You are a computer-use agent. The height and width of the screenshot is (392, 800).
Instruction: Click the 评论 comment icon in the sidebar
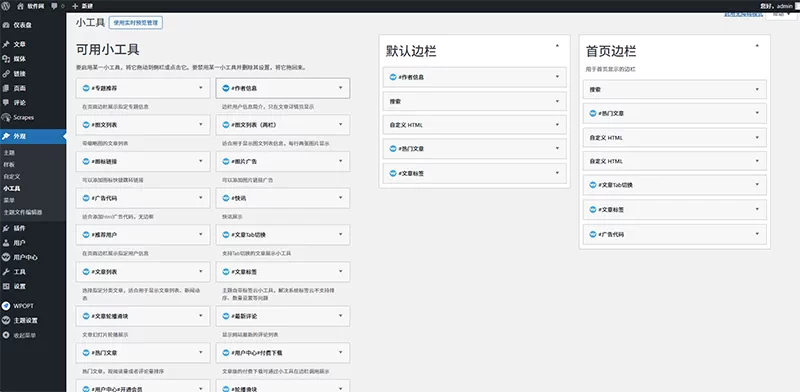(x=6, y=103)
